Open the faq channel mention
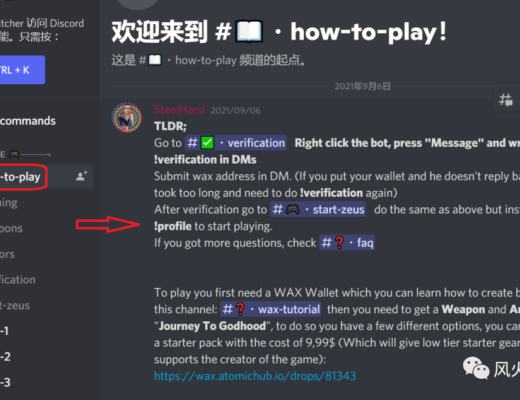 click(347, 243)
